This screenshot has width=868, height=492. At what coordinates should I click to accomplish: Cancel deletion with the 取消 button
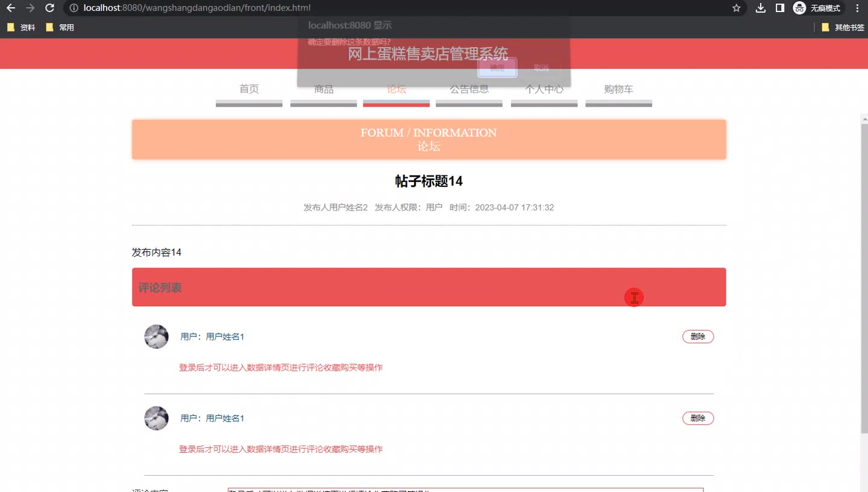(541, 68)
